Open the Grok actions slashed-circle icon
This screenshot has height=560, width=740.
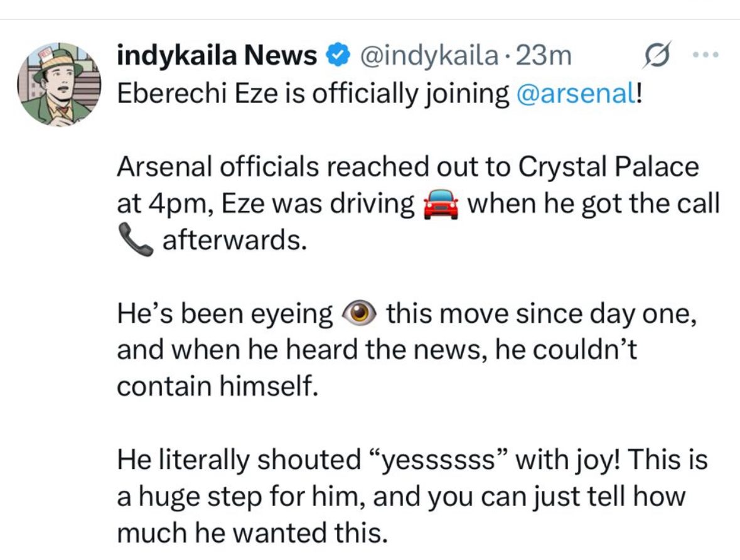click(x=654, y=57)
